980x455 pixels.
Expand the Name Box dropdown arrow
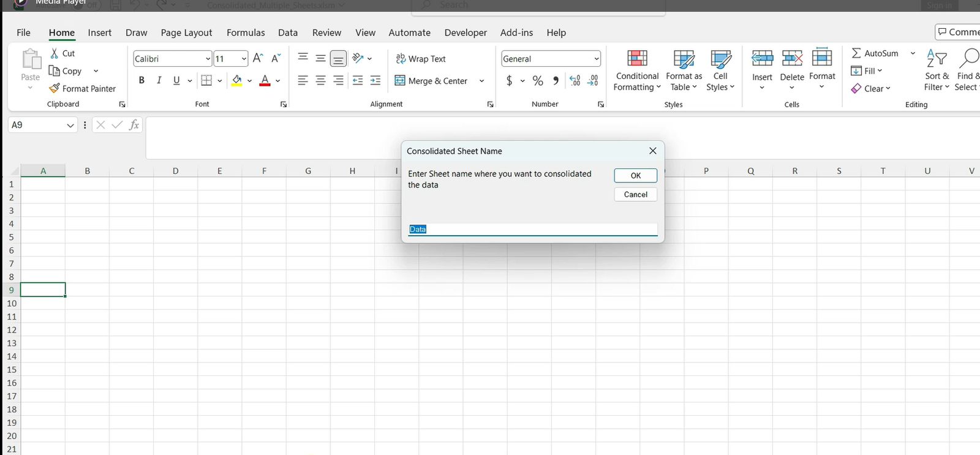[70, 125]
